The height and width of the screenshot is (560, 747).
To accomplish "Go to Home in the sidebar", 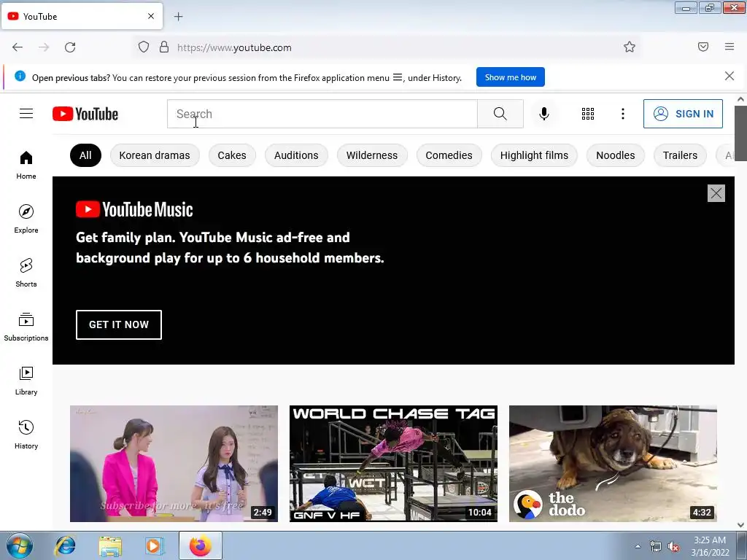I will click(26, 166).
